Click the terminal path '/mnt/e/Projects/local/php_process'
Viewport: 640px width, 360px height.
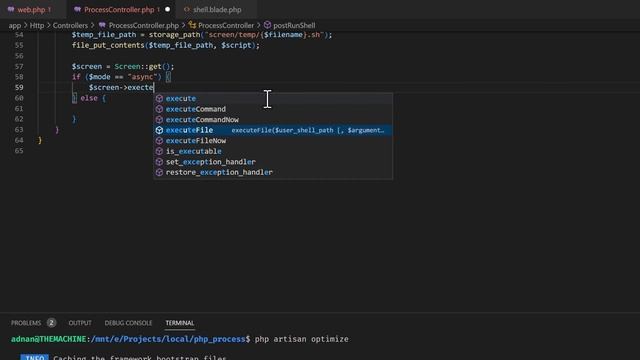point(168,339)
